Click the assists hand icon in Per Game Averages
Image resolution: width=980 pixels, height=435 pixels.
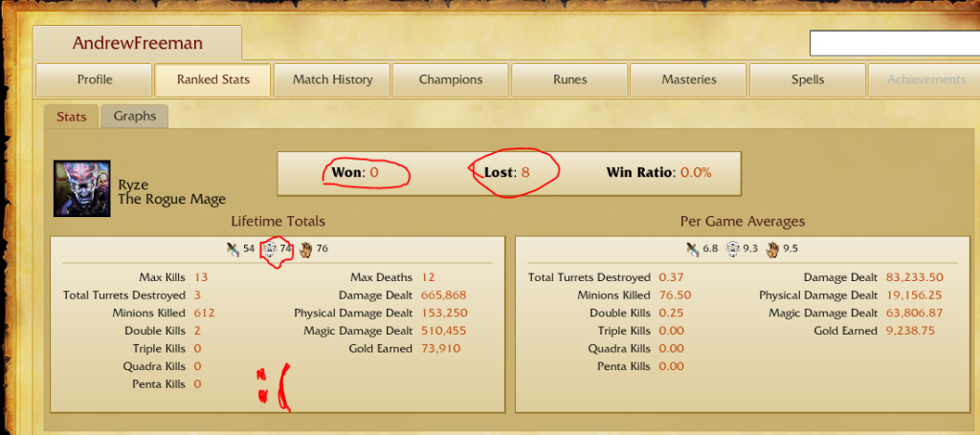773,249
